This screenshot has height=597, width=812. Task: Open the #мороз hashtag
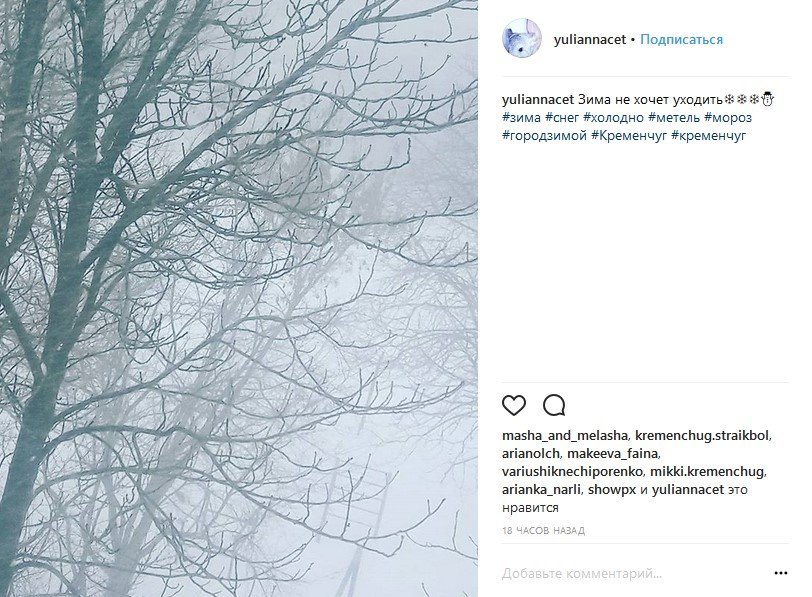pos(728,118)
